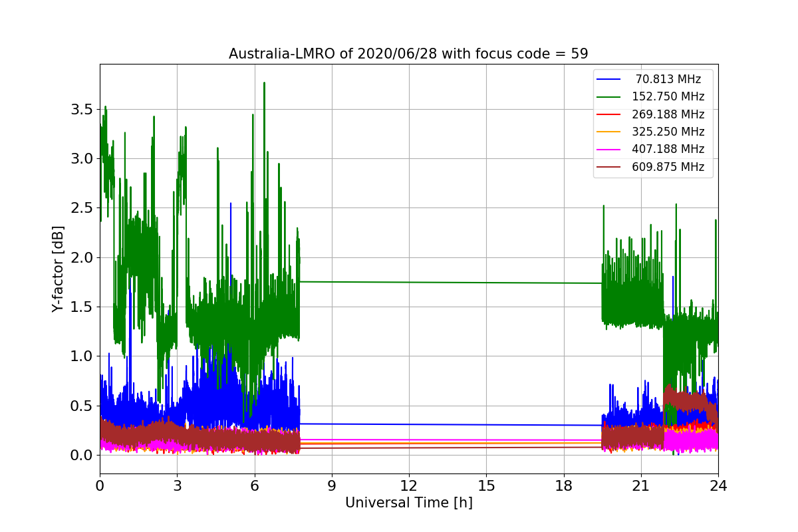The image size is (798, 532).
Task: Select the 407.188 MHz legend label
Action: (x=668, y=150)
